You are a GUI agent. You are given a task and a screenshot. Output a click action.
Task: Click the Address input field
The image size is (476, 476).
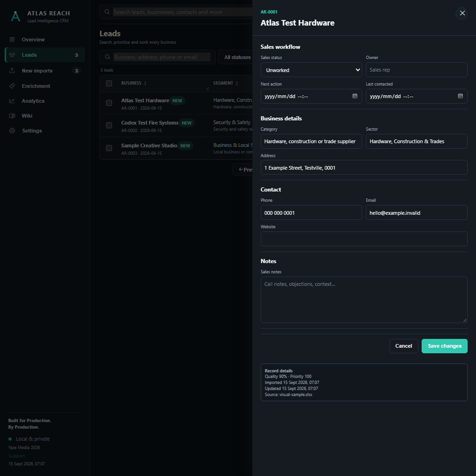click(364, 167)
